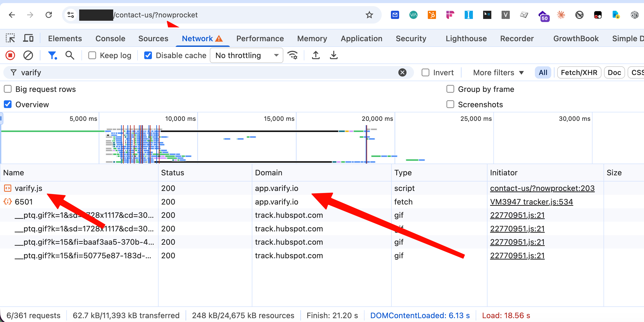Select the All request type filter
Screen dimensions: 644x322
pyautogui.click(x=543, y=73)
